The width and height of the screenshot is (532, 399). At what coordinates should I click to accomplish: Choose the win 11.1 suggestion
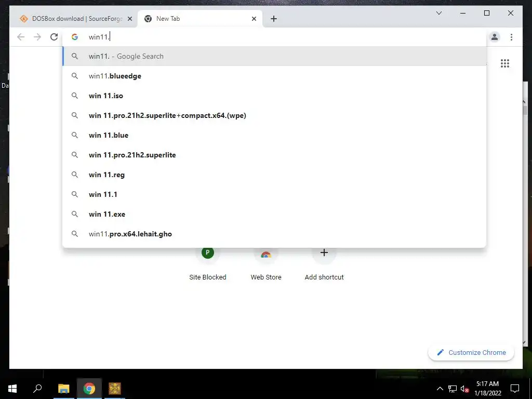pyautogui.click(x=274, y=194)
